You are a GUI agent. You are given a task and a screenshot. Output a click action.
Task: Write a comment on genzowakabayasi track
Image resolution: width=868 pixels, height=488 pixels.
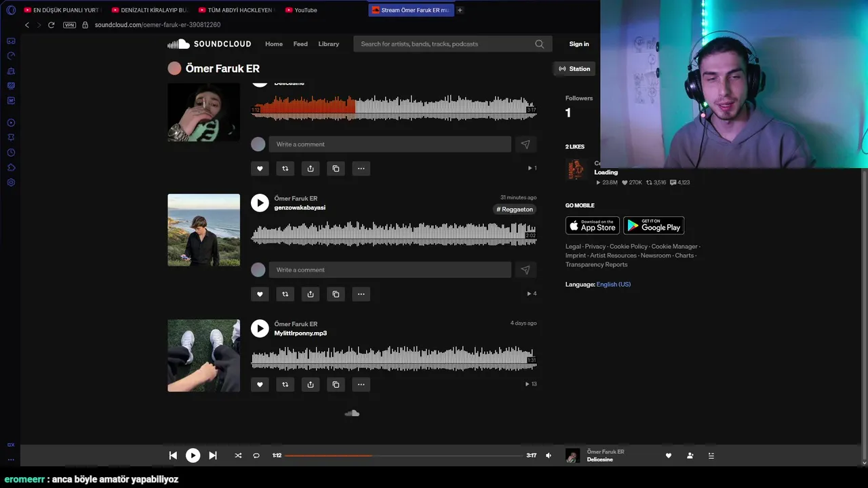pyautogui.click(x=390, y=270)
